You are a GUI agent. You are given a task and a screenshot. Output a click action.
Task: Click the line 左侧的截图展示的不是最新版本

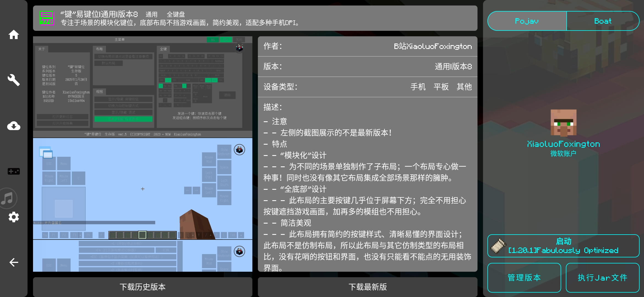[x=328, y=133]
